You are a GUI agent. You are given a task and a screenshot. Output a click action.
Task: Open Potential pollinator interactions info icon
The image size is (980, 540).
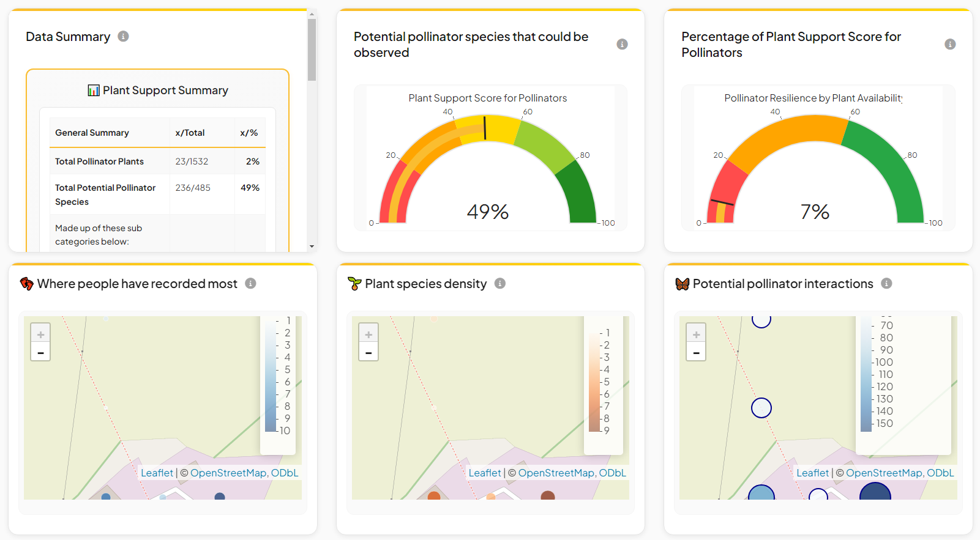click(886, 284)
